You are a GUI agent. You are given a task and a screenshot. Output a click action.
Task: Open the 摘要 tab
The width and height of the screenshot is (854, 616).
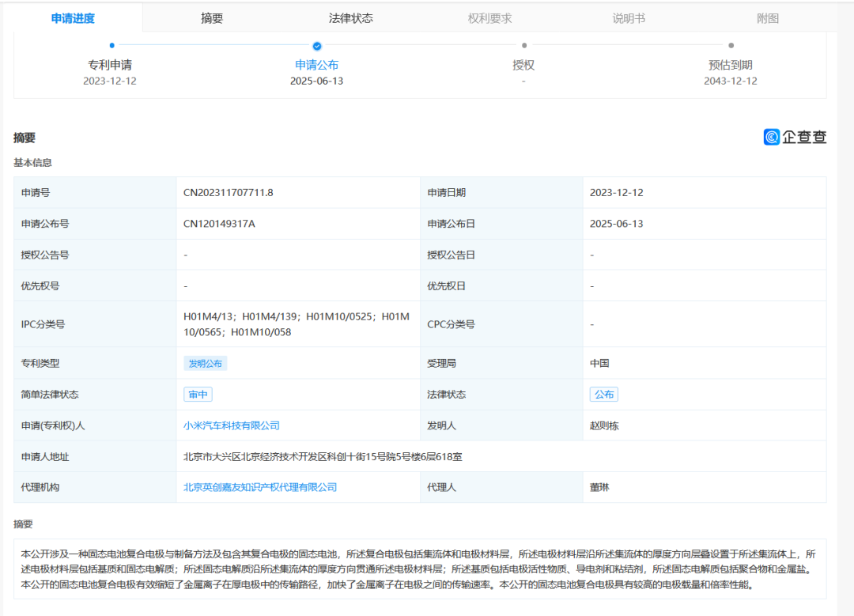pos(212,18)
